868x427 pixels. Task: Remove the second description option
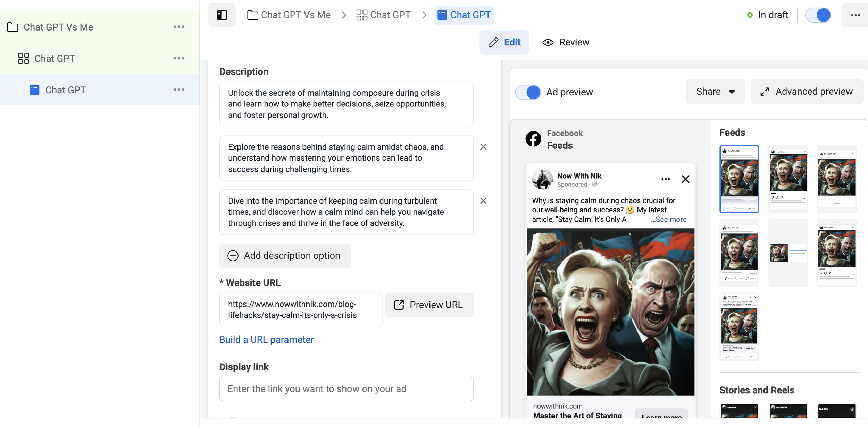pyautogui.click(x=483, y=147)
